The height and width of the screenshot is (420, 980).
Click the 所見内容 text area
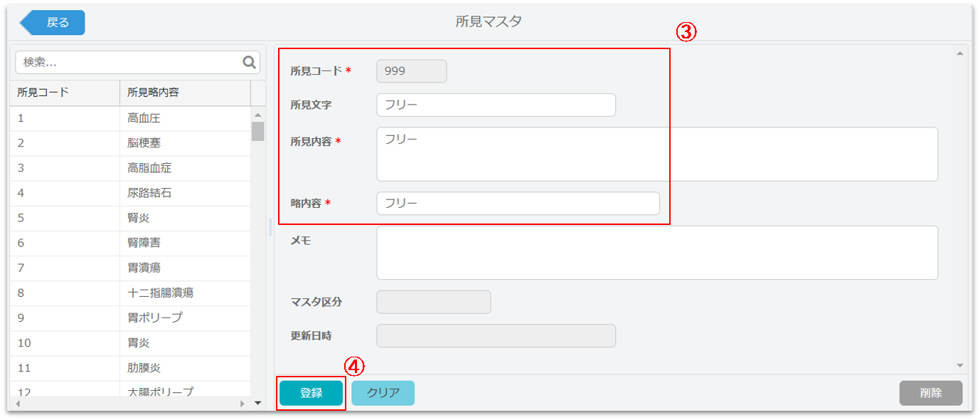pos(657,154)
